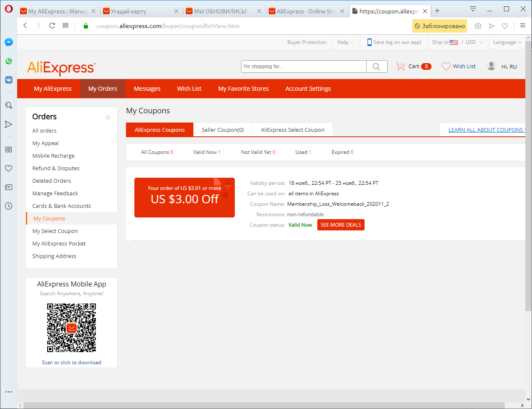Open the shopping cart icon
Viewport: 532px width, 409px height.
click(x=401, y=66)
